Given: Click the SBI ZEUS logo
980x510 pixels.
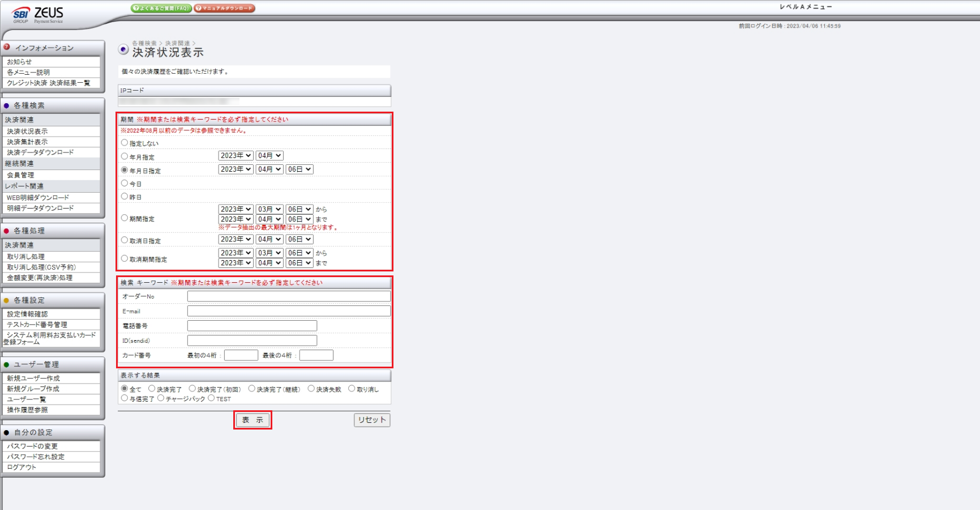Looking at the screenshot, I should 38,15.
